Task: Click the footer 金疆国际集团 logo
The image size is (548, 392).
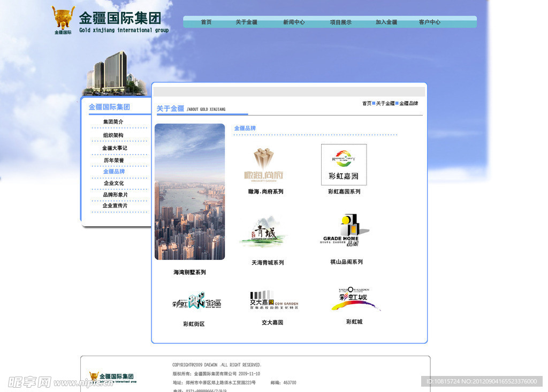Action: tap(112, 378)
